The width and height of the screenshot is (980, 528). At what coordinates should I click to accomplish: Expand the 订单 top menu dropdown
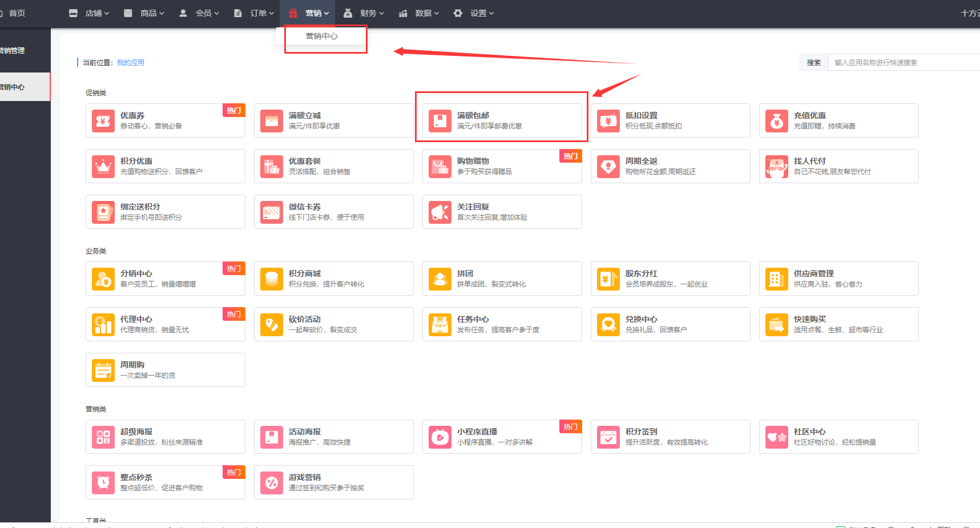(x=254, y=13)
